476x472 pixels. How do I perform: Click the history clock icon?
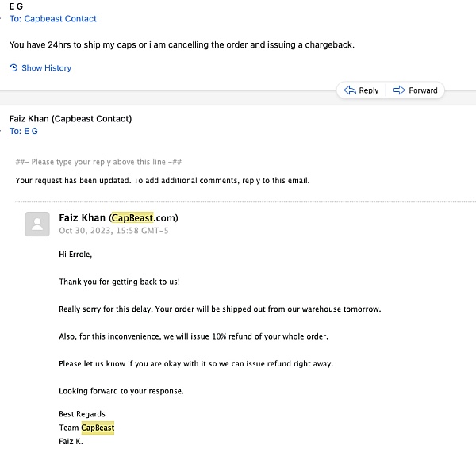pyautogui.click(x=13, y=68)
